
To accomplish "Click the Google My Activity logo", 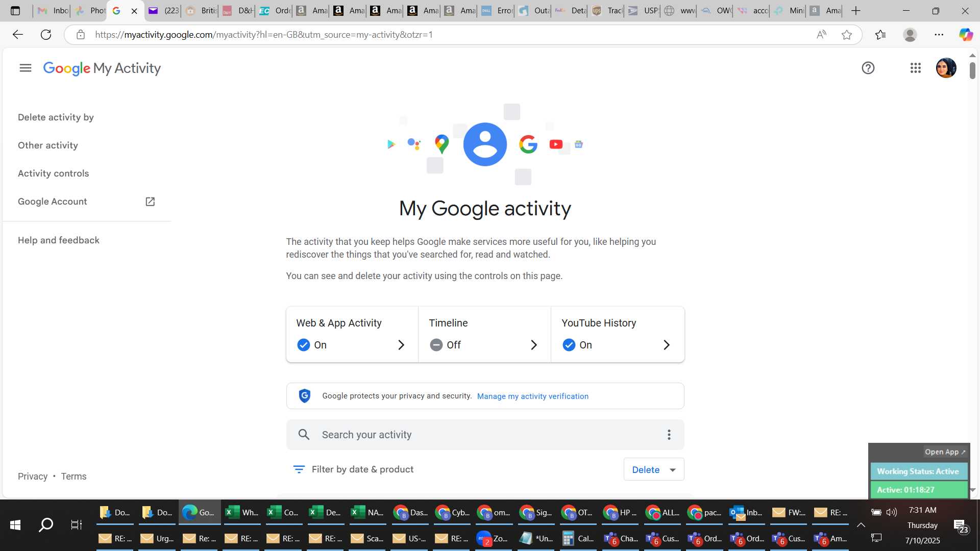I will pos(102,68).
